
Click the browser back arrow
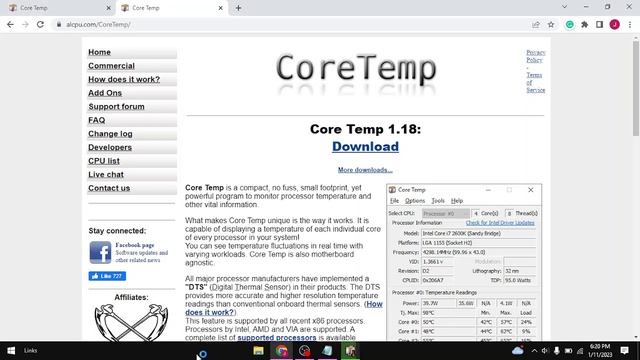tap(10, 24)
